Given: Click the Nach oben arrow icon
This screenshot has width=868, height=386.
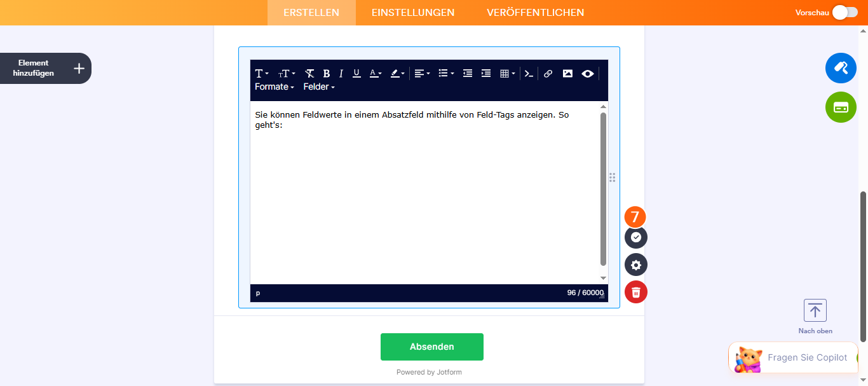Looking at the screenshot, I should coord(815,310).
